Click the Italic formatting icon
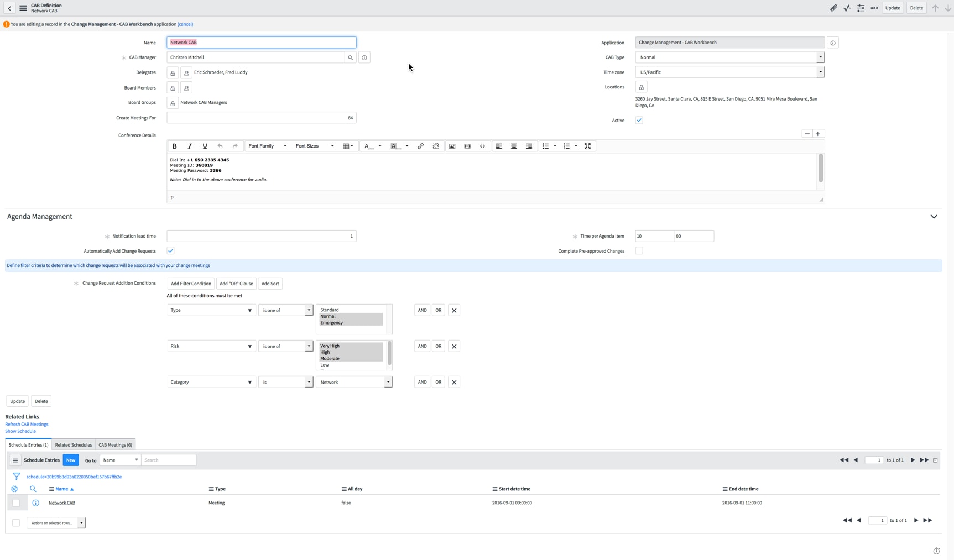The height and width of the screenshot is (560, 954). pos(190,146)
